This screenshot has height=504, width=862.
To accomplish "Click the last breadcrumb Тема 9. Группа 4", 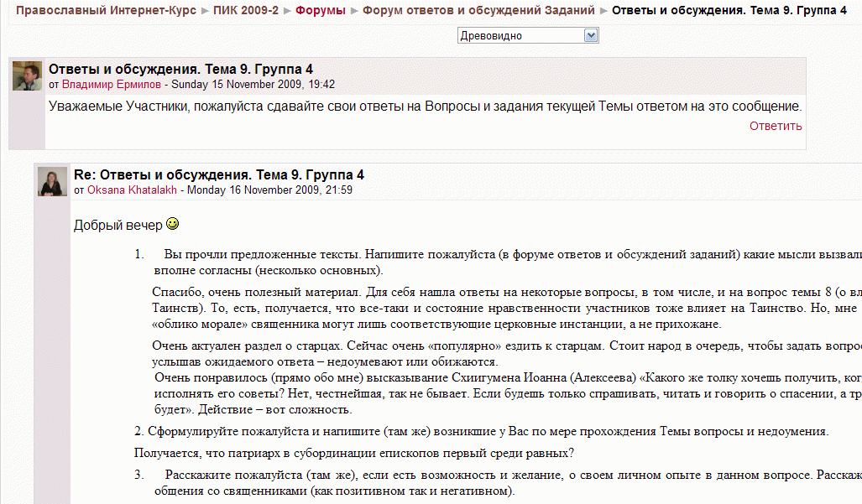I will pos(729,11).
